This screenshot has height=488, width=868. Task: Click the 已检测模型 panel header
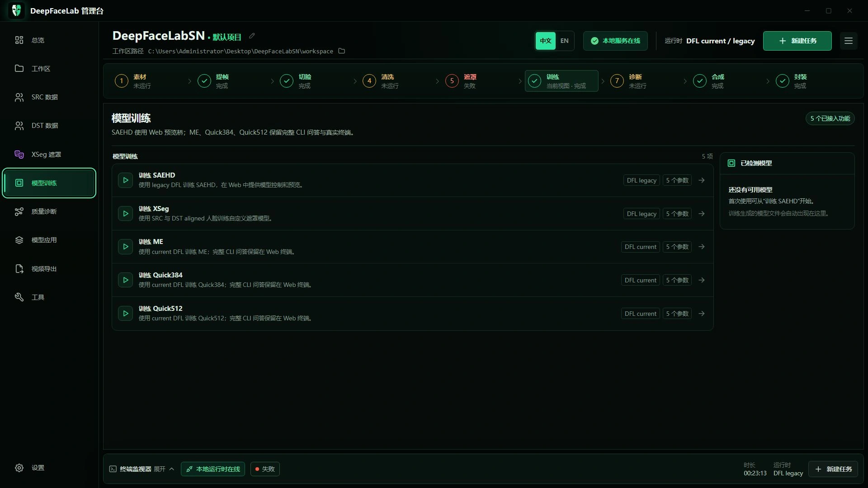(x=787, y=163)
